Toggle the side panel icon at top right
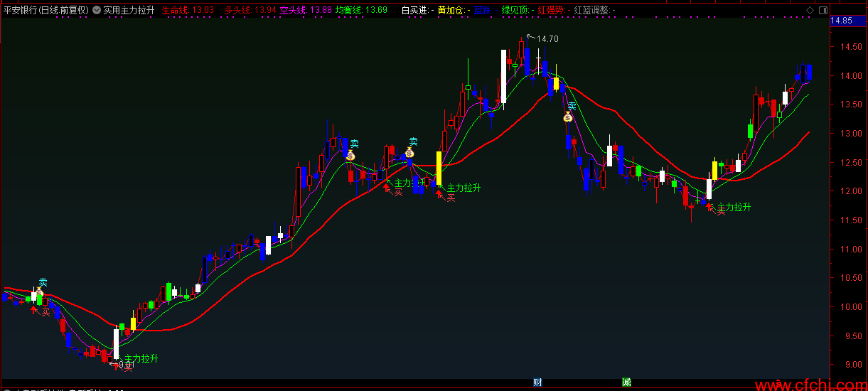This screenshot has width=868, height=391. pos(823,10)
